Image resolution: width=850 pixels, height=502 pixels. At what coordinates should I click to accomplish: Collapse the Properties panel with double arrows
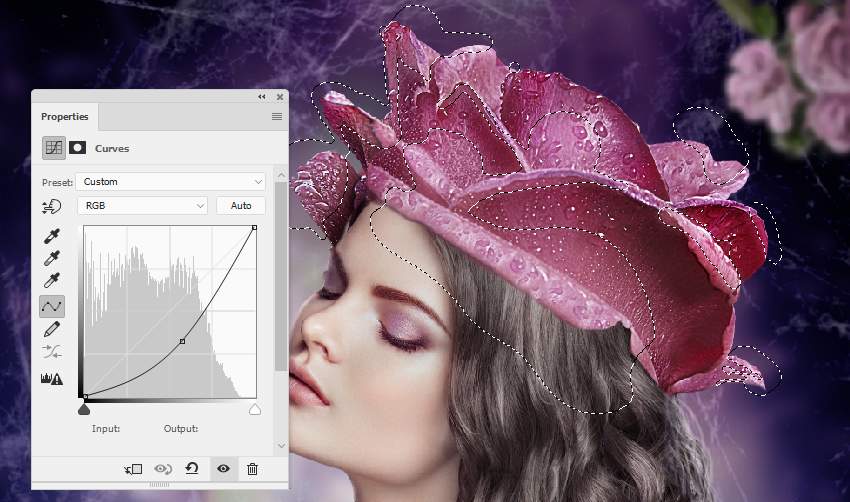click(262, 96)
